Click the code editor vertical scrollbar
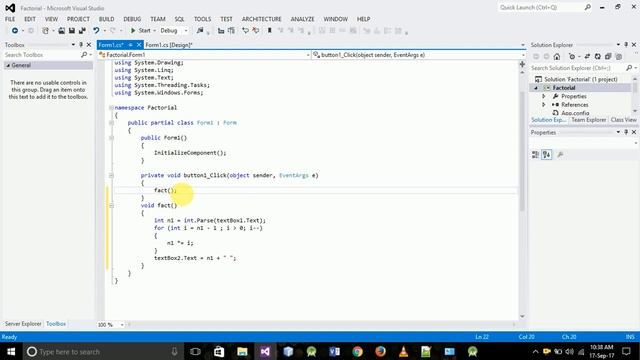The height and width of the screenshot is (360, 640). [x=522, y=151]
